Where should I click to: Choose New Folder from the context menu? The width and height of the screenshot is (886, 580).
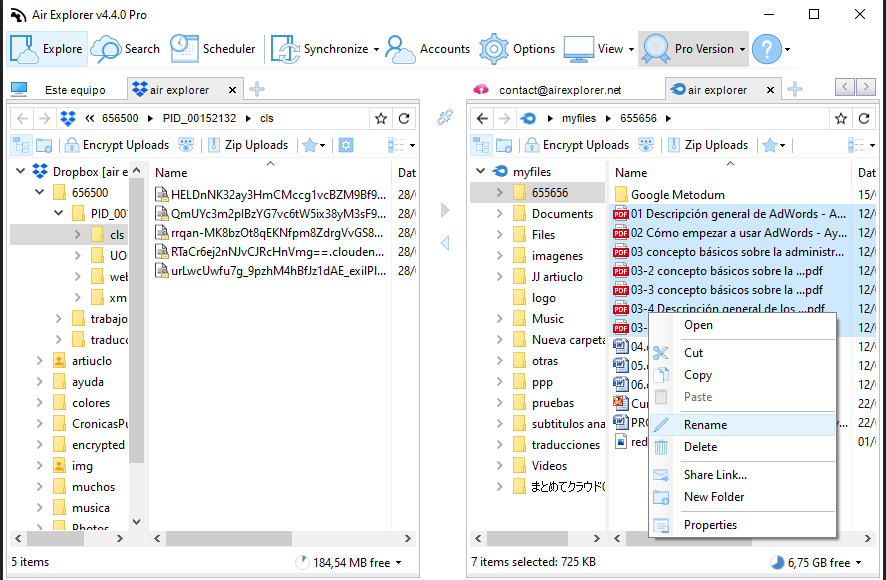click(x=742, y=497)
